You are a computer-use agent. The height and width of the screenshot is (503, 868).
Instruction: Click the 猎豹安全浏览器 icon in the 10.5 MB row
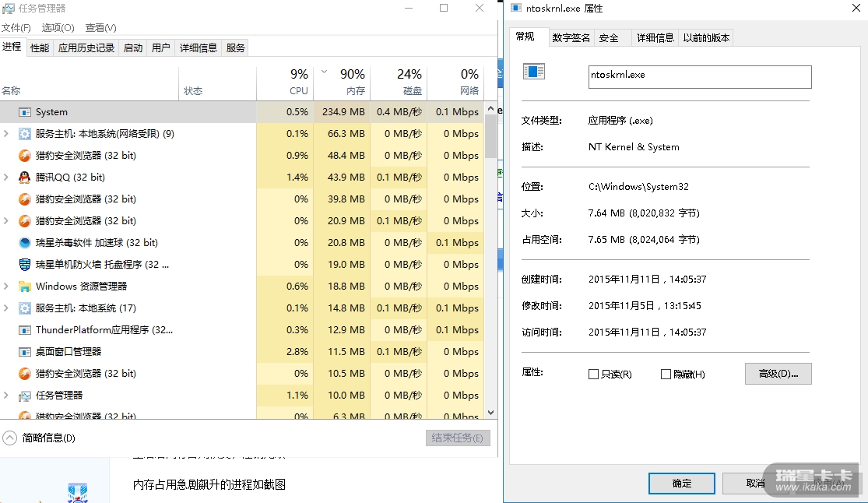click(24, 374)
